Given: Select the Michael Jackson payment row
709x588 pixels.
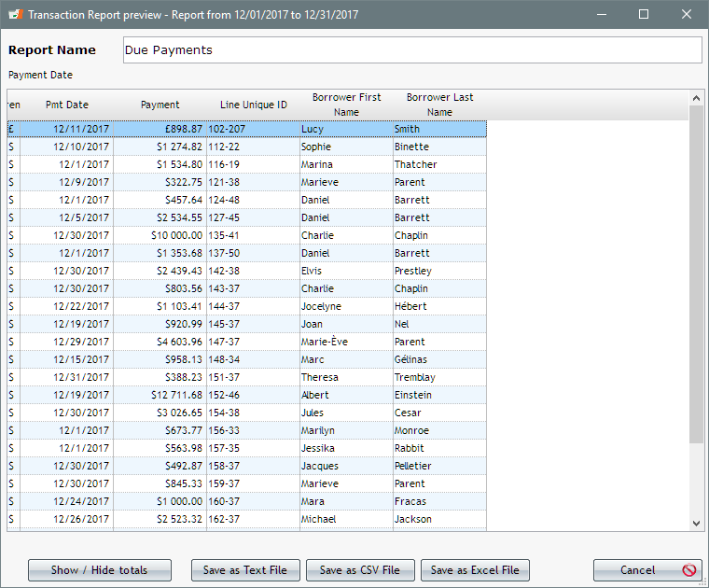Looking at the screenshot, I should (x=247, y=519).
